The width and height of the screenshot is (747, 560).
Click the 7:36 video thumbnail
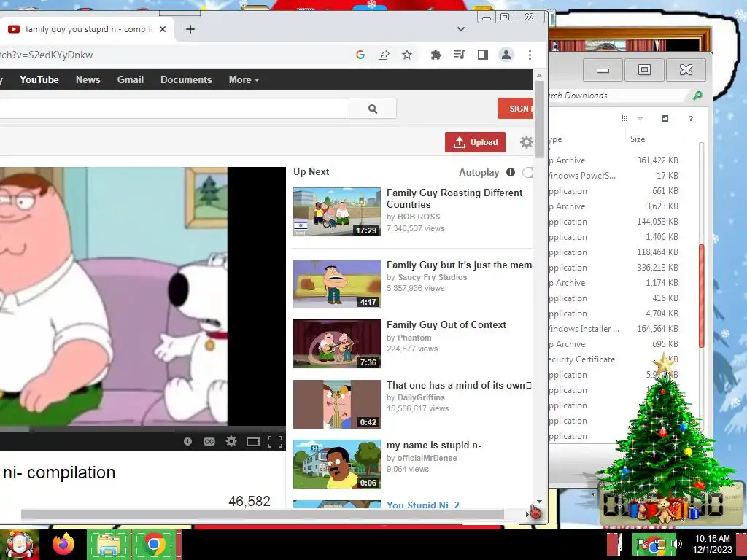tap(337, 344)
